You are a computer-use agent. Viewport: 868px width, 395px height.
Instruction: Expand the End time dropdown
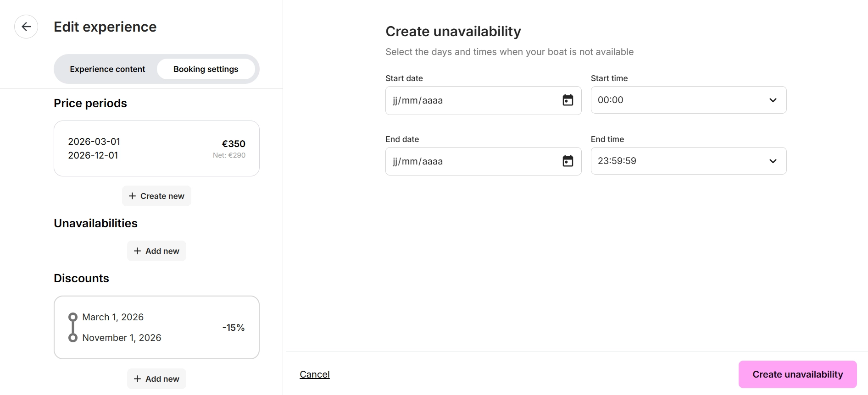click(688, 161)
